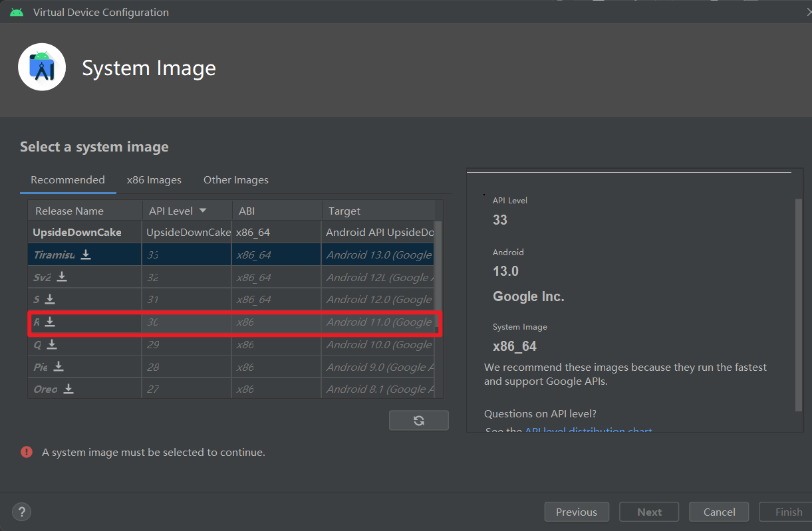Select Android 11.0 target cell

click(378, 322)
